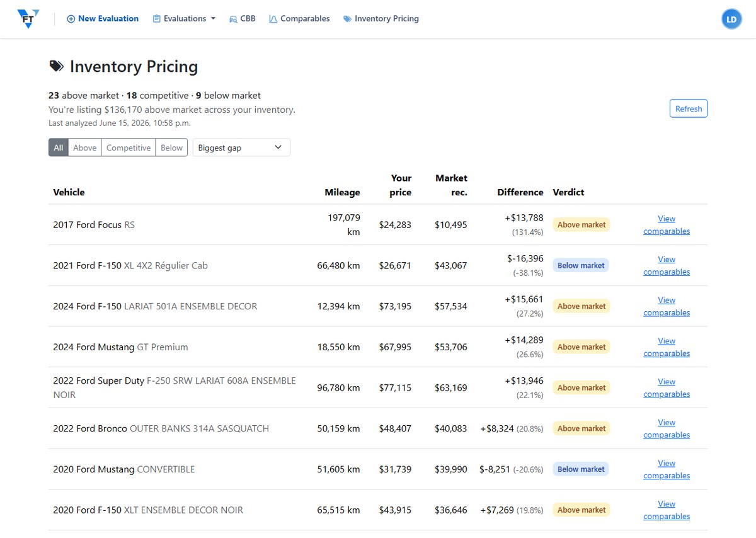The height and width of the screenshot is (538, 756).
Task: Click the Refresh button
Action: coord(689,108)
